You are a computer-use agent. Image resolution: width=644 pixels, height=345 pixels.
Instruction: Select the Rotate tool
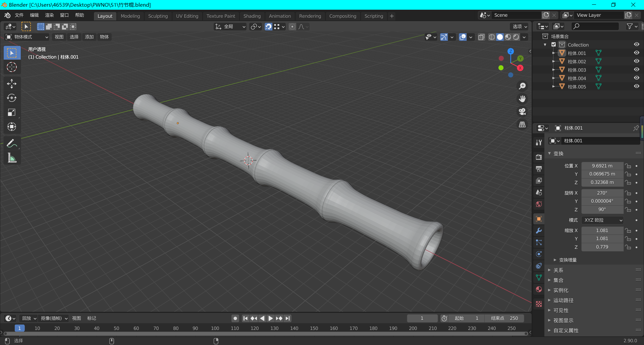point(12,98)
